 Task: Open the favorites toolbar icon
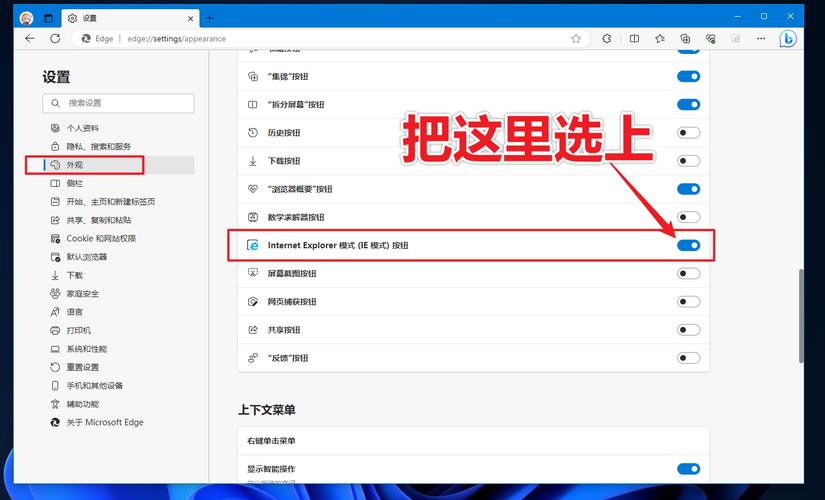tap(660, 38)
